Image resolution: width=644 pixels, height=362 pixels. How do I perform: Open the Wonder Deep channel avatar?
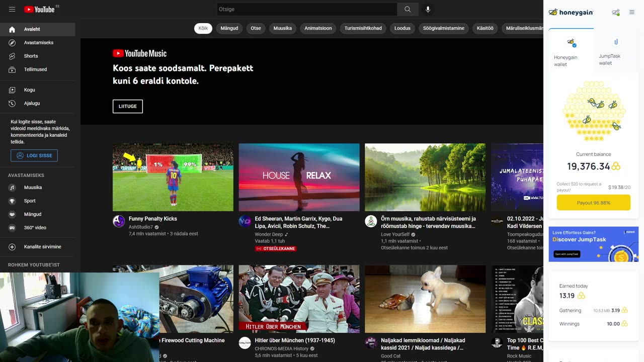tap(245, 221)
